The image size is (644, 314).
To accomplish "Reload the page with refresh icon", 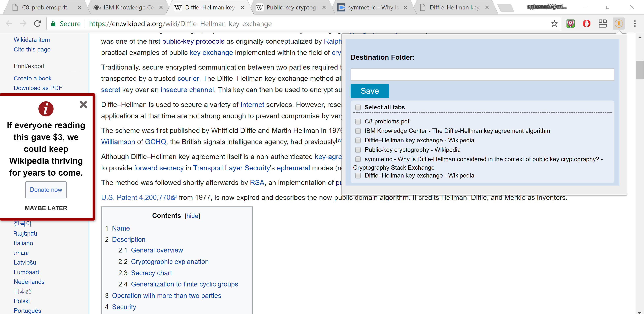I will [37, 24].
